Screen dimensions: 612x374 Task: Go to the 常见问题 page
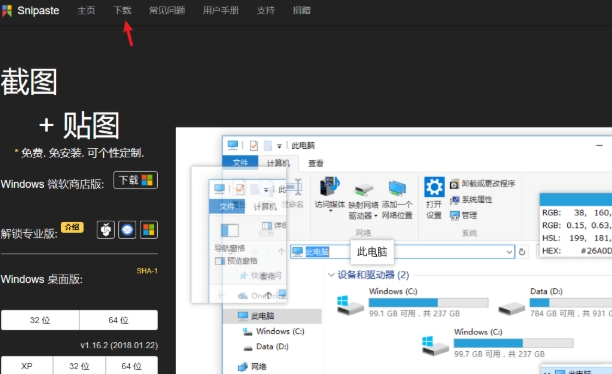tap(167, 11)
